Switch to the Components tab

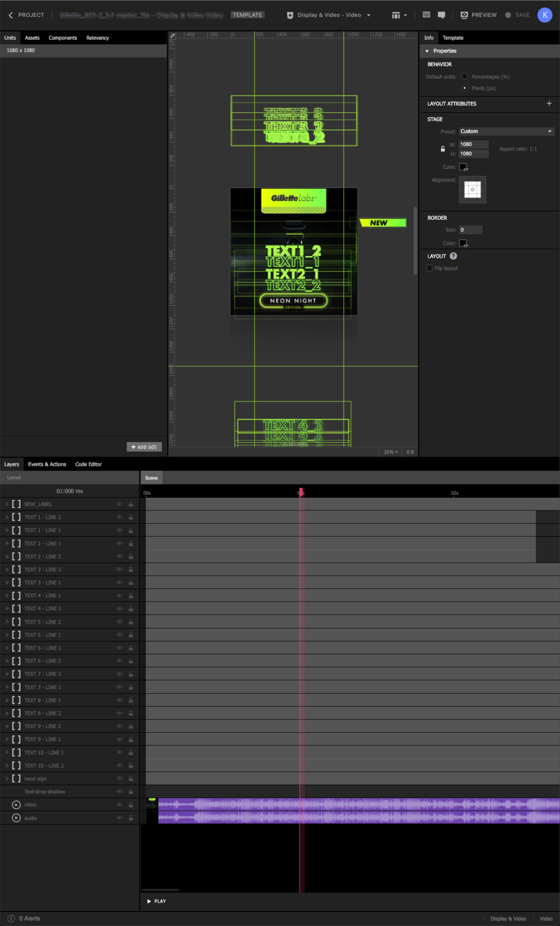tap(63, 38)
